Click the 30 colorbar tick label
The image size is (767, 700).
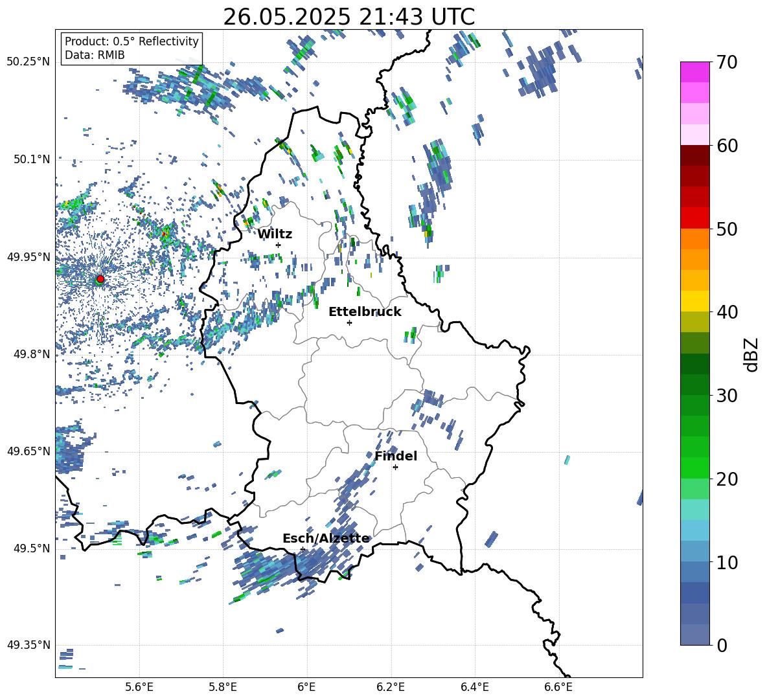(726, 396)
